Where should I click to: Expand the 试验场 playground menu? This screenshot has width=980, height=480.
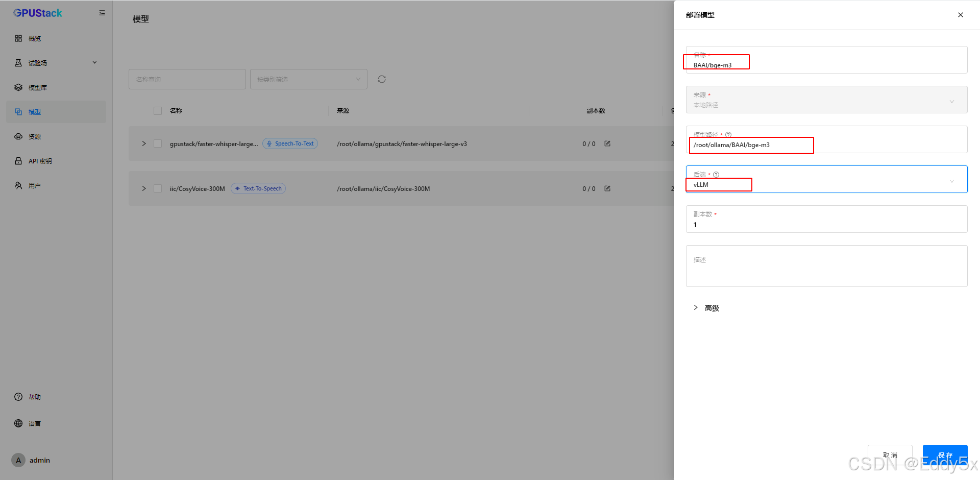(56, 63)
